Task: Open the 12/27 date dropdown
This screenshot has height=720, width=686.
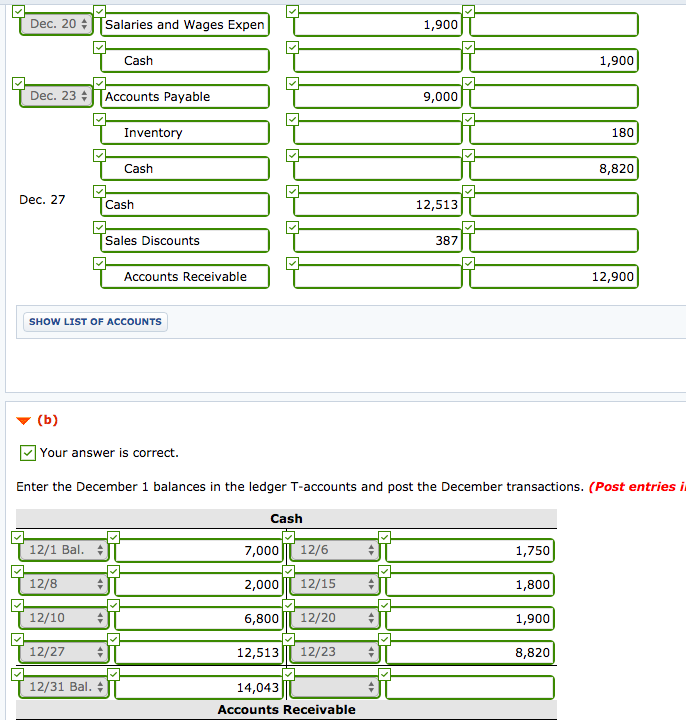Action: click(x=64, y=652)
